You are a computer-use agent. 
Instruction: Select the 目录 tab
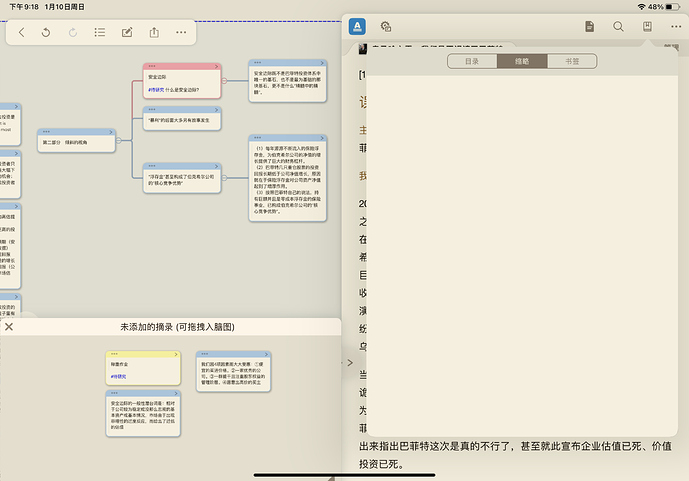click(x=472, y=61)
